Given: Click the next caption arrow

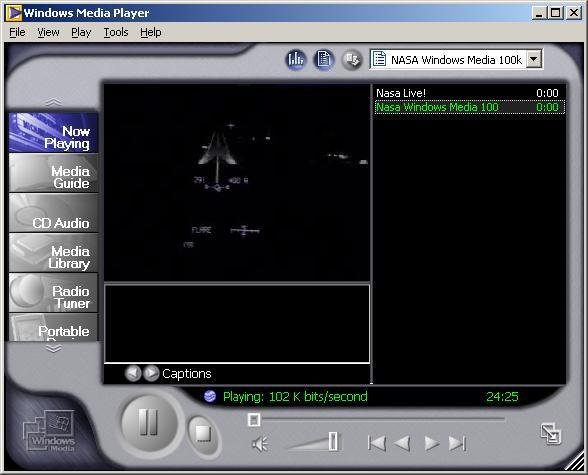Looking at the screenshot, I should (152, 373).
